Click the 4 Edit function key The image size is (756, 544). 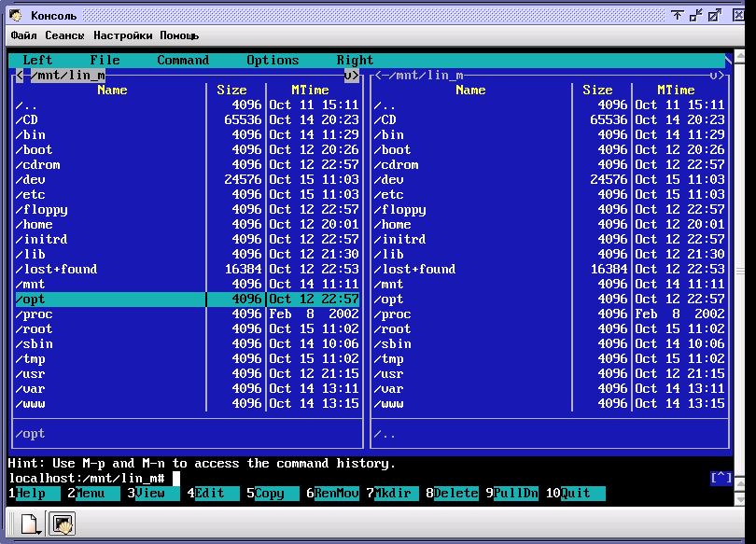tap(214, 494)
